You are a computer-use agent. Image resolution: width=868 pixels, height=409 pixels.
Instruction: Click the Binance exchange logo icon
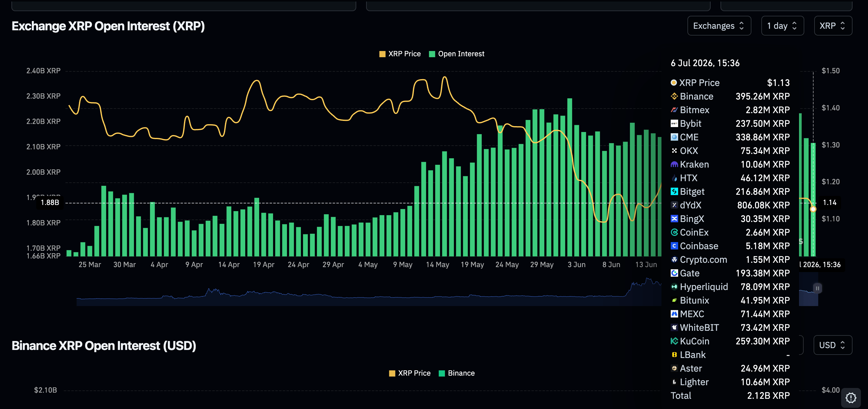coord(674,96)
